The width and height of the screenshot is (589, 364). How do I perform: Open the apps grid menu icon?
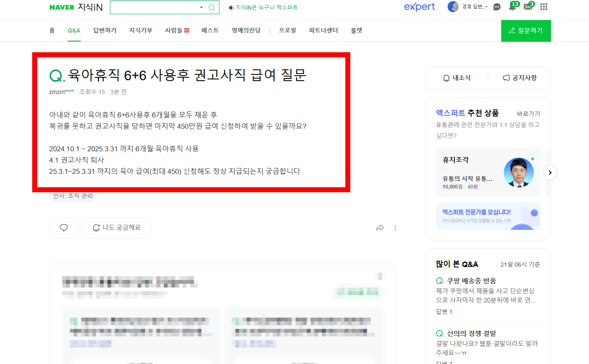pyautogui.click(x=544, y=7)
